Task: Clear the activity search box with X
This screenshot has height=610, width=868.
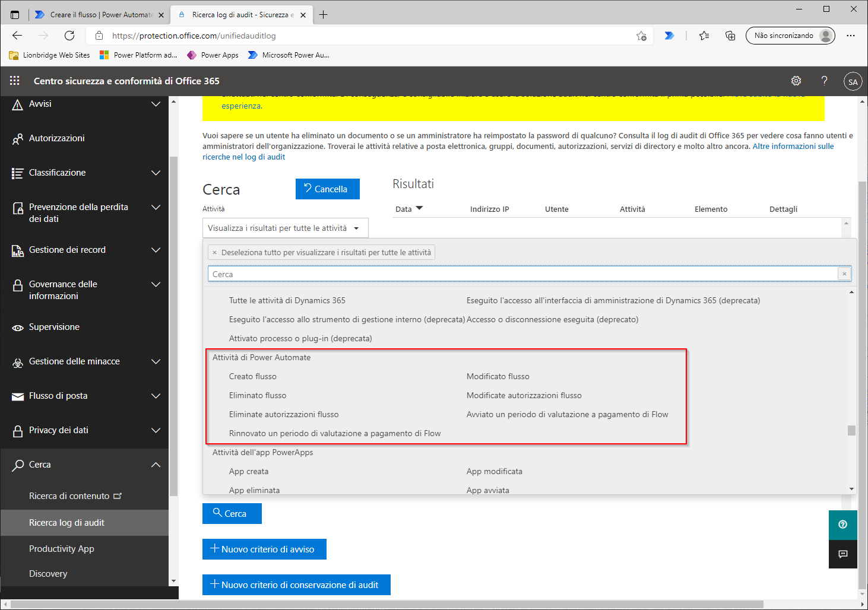Action: [x=844, y=274]
